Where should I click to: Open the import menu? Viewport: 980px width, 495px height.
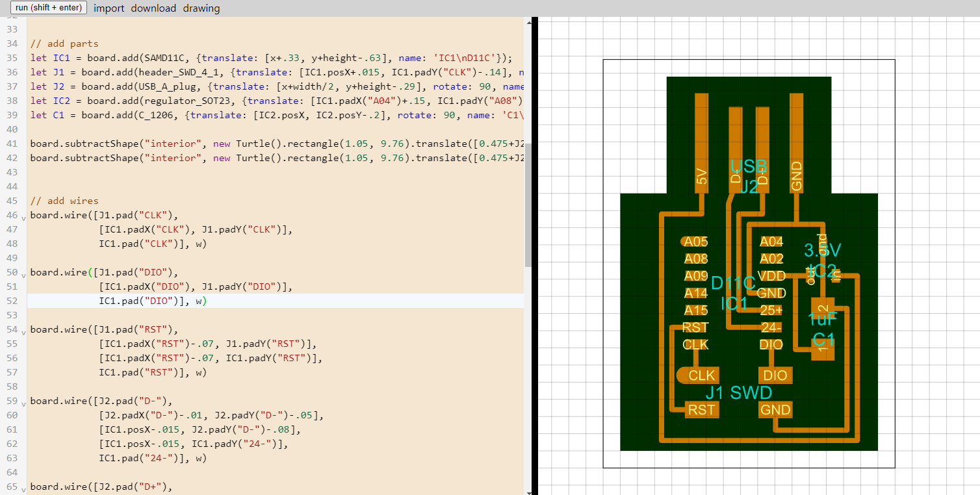tap(109, 8)
